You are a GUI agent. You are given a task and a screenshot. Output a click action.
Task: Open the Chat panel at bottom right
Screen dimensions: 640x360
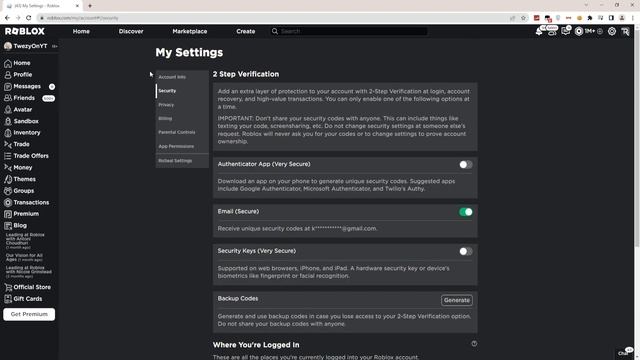pyautogui.click(x=624, y=353)
